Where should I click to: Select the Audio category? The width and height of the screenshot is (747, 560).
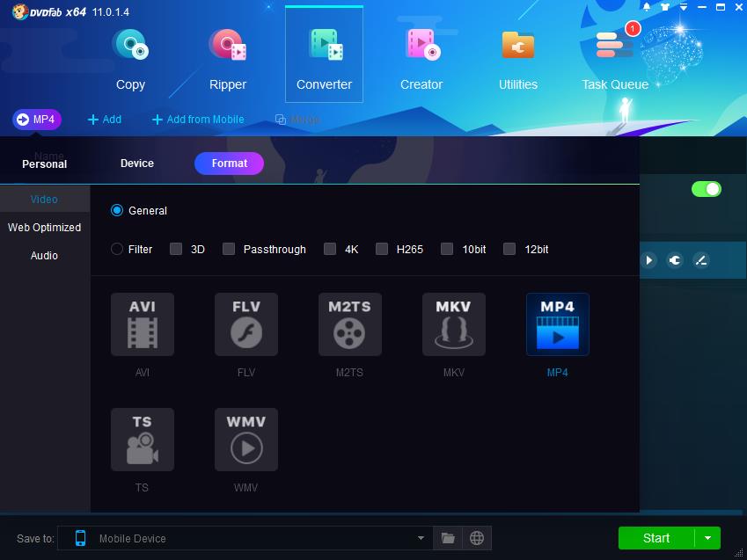[x=44, y=255]
